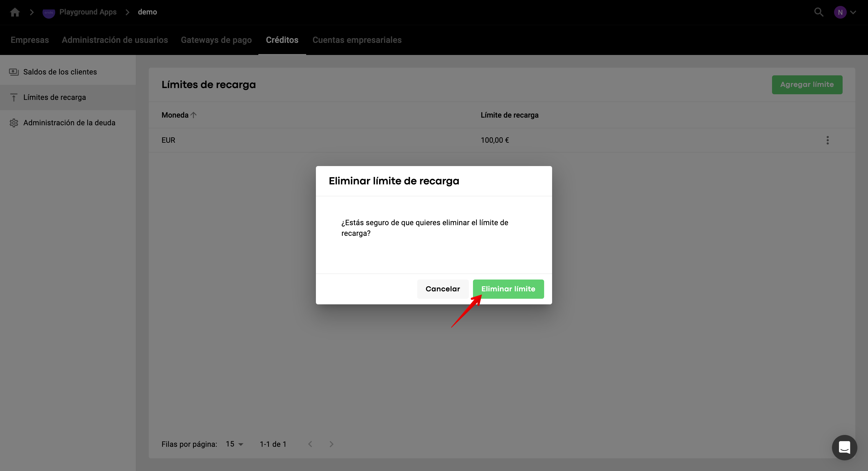This screenshot has height=471, width=868.
Task: Click the Playground Apps logo icon
Action: tap(48, 12)
